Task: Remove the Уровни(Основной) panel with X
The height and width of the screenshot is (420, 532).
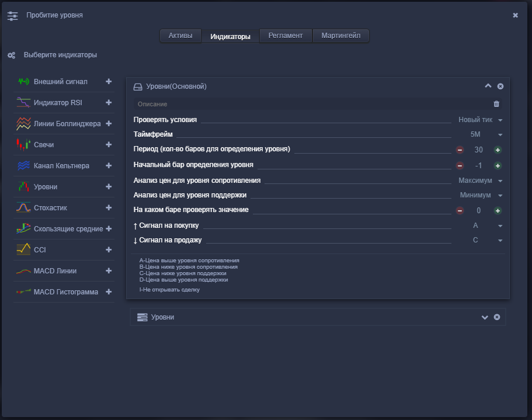Action: tap(500, 86)
